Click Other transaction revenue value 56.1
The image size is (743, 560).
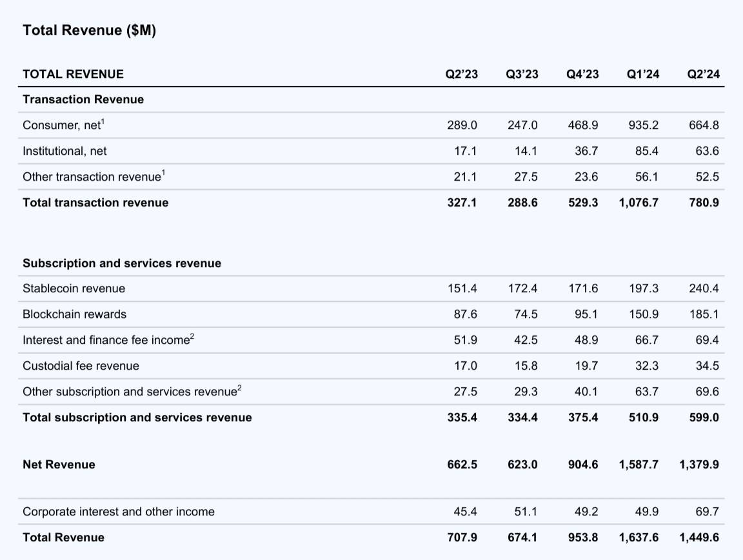point(647,177)
